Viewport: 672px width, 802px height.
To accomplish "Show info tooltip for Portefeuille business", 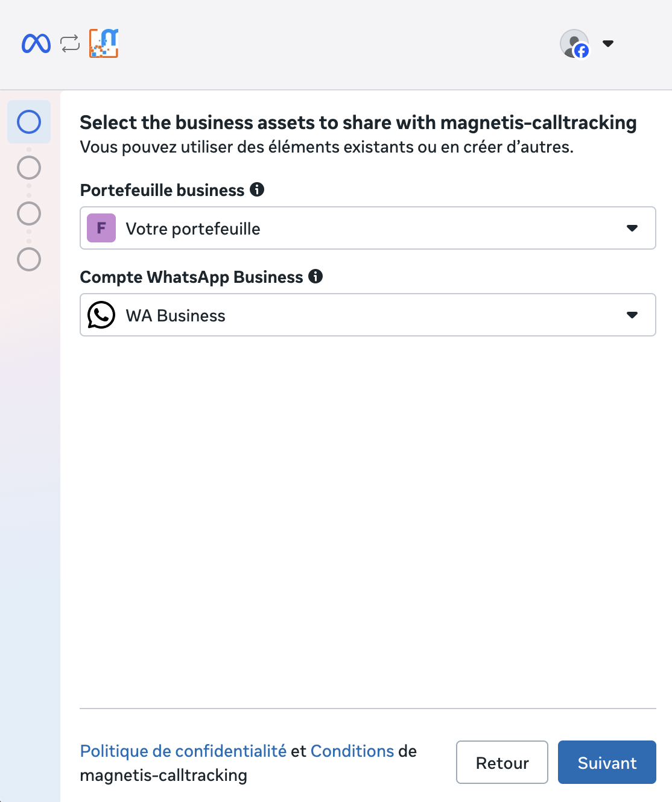I will pos(257,189).
